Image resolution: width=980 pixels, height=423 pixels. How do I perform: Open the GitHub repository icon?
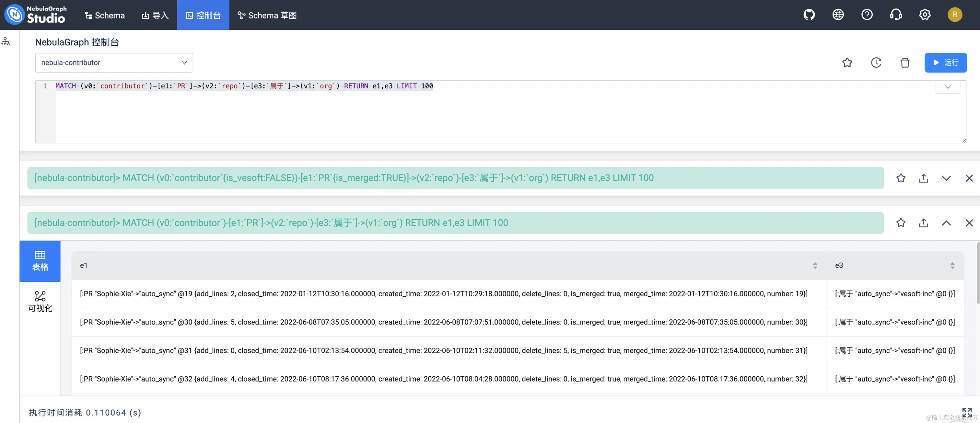pyautogui.click(x=809, y=15)
